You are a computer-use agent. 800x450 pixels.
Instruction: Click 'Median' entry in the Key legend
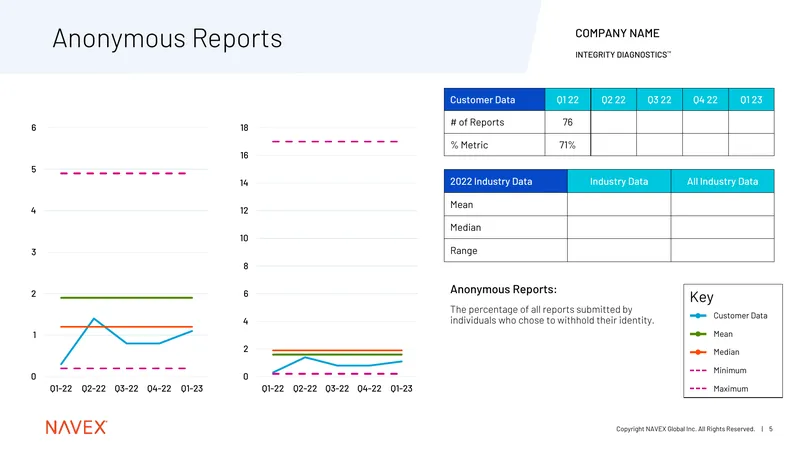pos(714,352)
